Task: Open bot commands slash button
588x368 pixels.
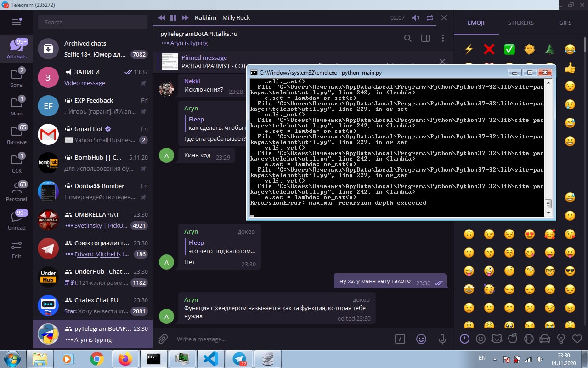Action: point(400,339)
